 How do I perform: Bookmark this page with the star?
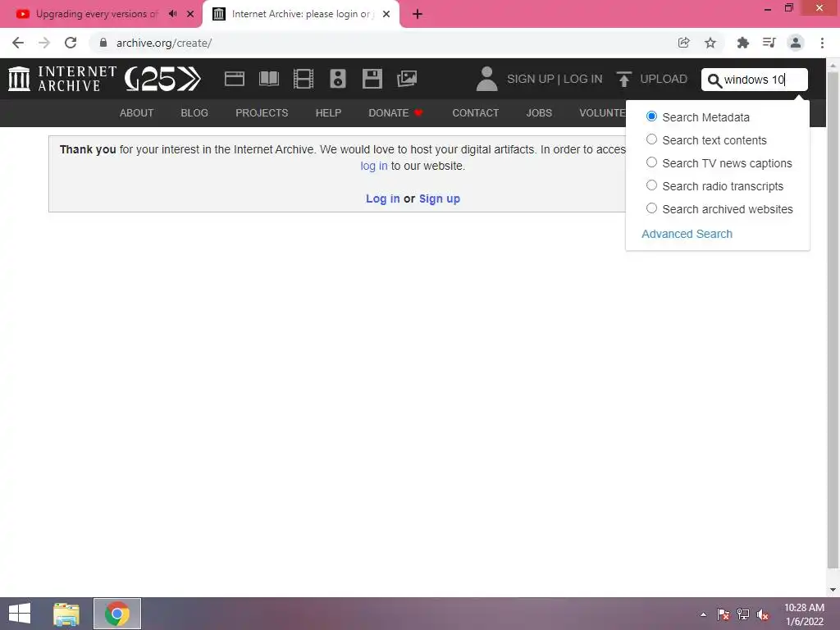point(710,43)
